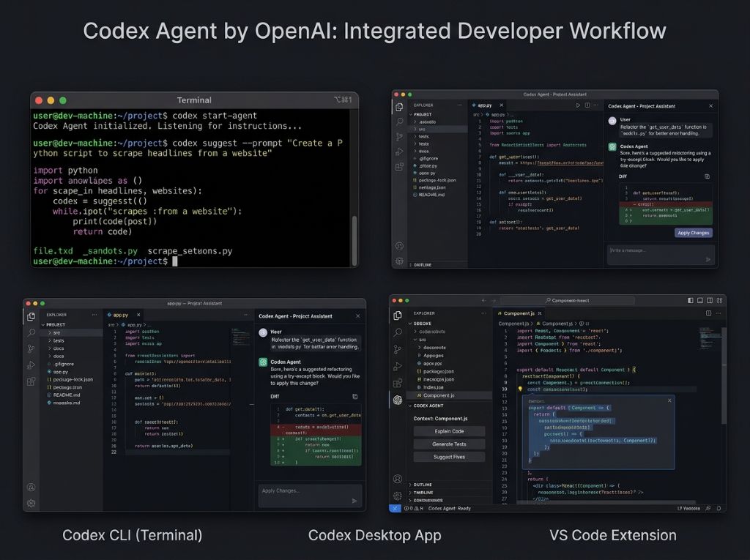Click the Terminal window vertical scrollbar
This screenshot has width=750, height=560.
[354, 241]
